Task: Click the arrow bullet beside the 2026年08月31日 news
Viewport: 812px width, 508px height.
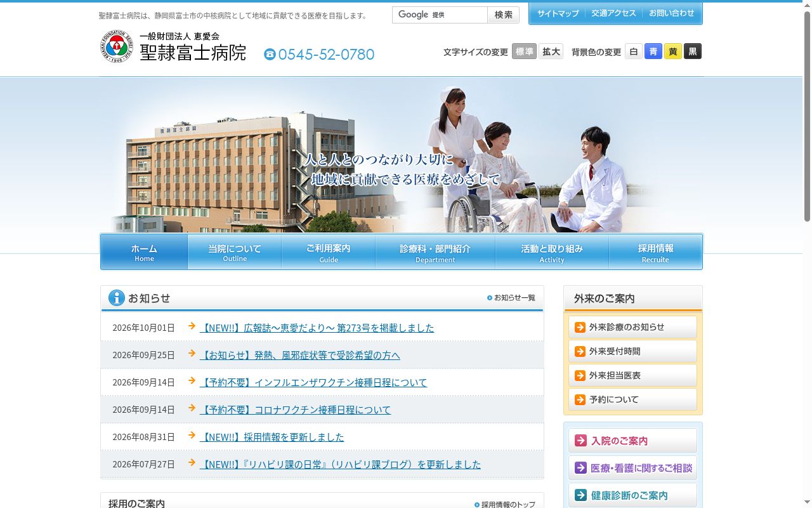Action: (x=192, y=435)
